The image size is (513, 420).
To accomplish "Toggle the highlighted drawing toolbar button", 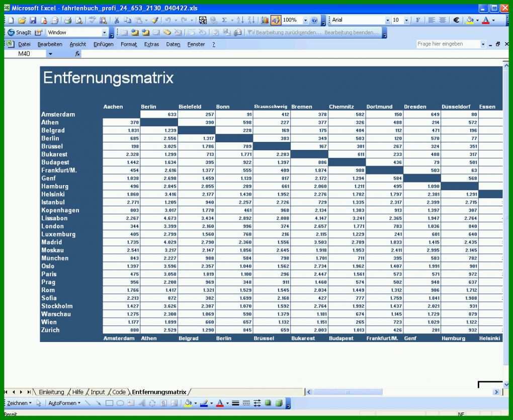I will point(276,20).
